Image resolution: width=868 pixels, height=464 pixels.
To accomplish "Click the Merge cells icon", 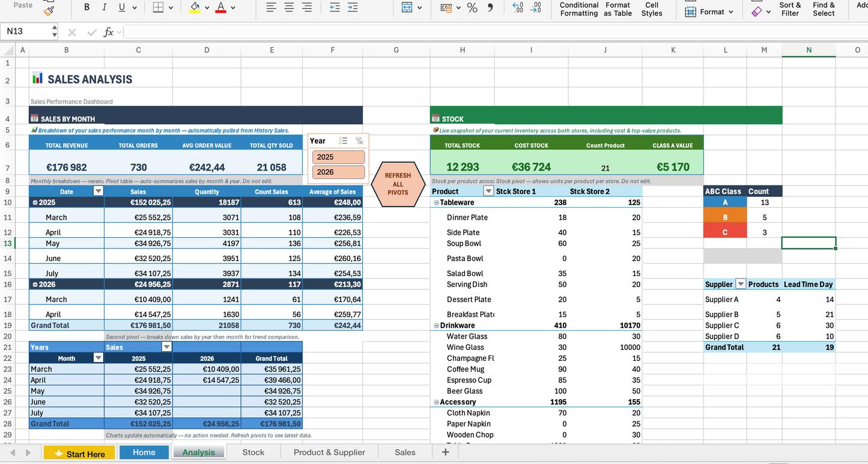I will (407, 7).
